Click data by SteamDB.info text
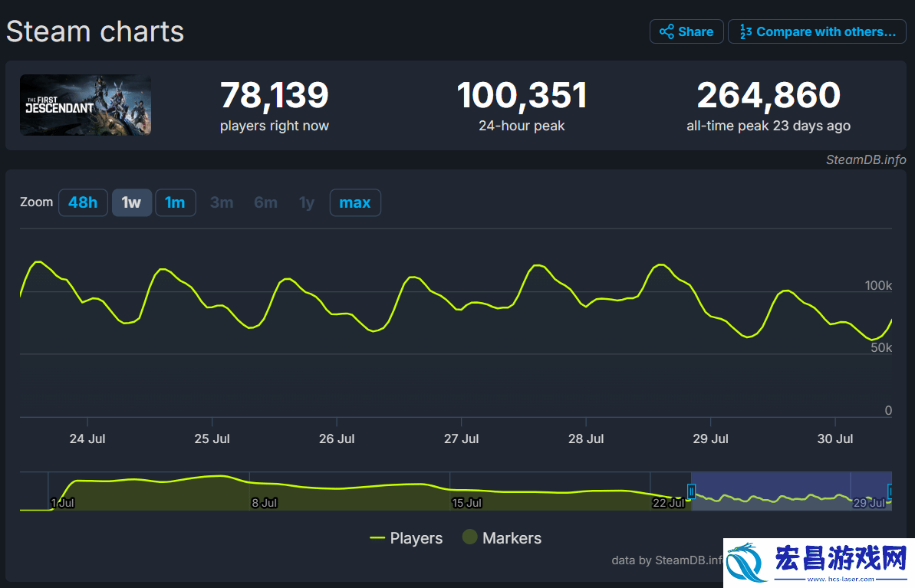The image size is (915, 588). click(667, 560)
